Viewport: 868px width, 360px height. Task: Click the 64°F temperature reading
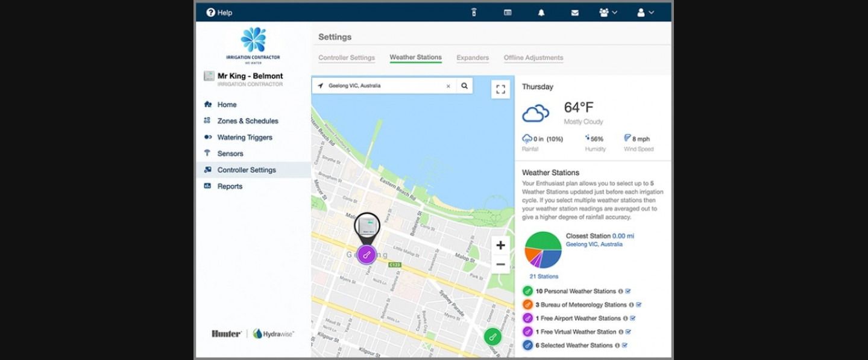579,108
